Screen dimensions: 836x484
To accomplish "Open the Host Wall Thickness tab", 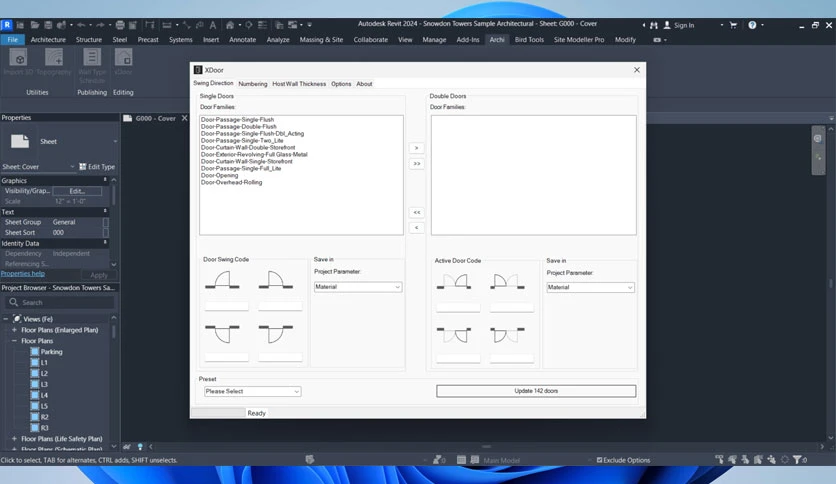I will pos(299,84).
